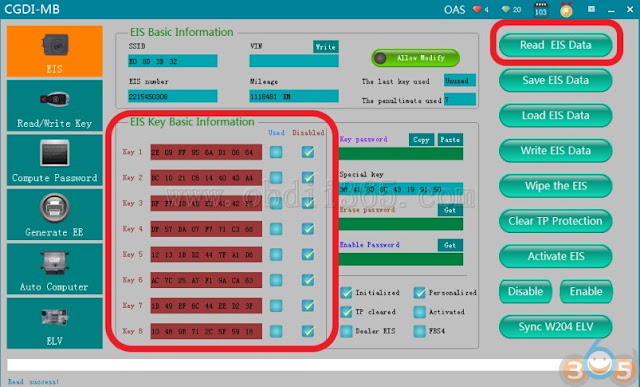Click Read EIS Data button

pos(556,45)
